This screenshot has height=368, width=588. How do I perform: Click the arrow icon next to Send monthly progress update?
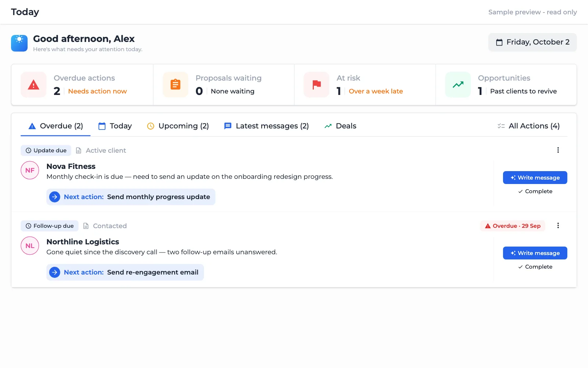pos(55,197)
